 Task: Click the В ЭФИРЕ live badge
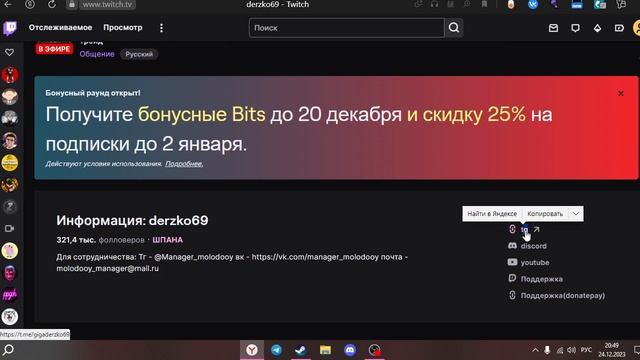(54, 49)
